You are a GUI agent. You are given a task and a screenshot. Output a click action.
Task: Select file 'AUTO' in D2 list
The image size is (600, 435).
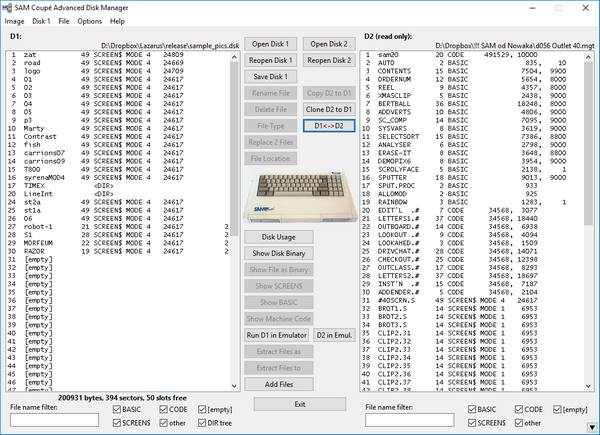pyautogui.click(x=473, y=63)
